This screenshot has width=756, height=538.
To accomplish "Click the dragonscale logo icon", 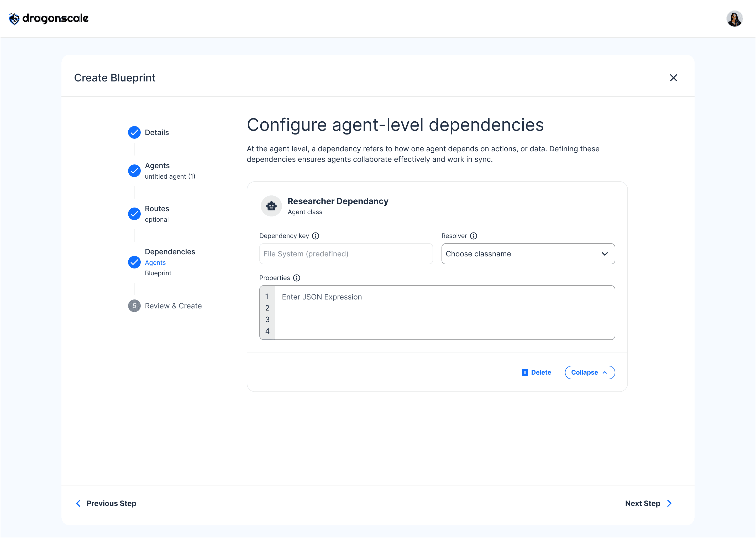I will click(x=14, y=19).
